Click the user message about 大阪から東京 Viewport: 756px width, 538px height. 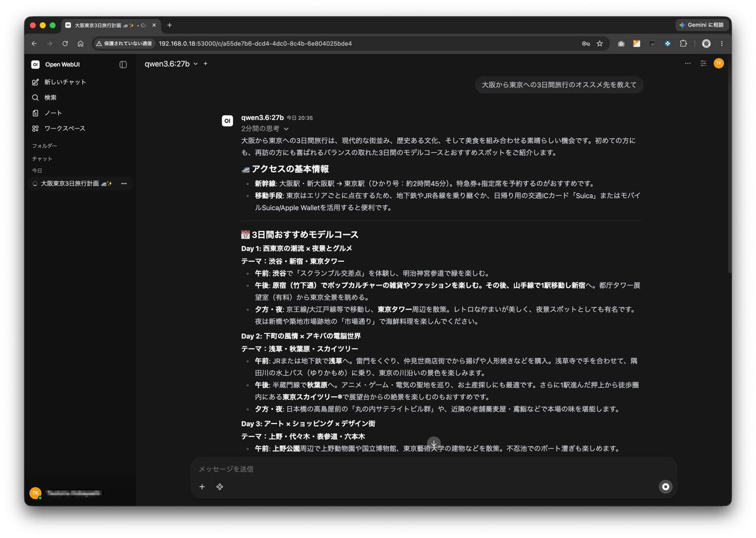(559, 85)
